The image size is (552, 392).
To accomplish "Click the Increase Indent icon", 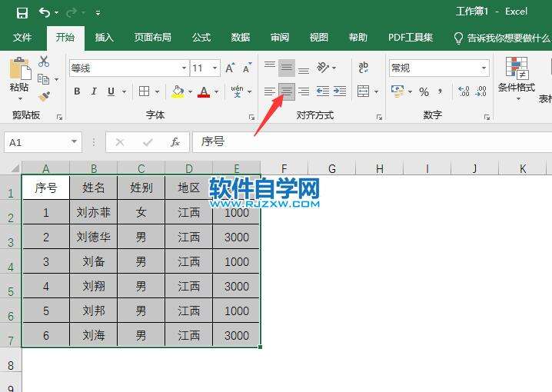I will [340, 91].
